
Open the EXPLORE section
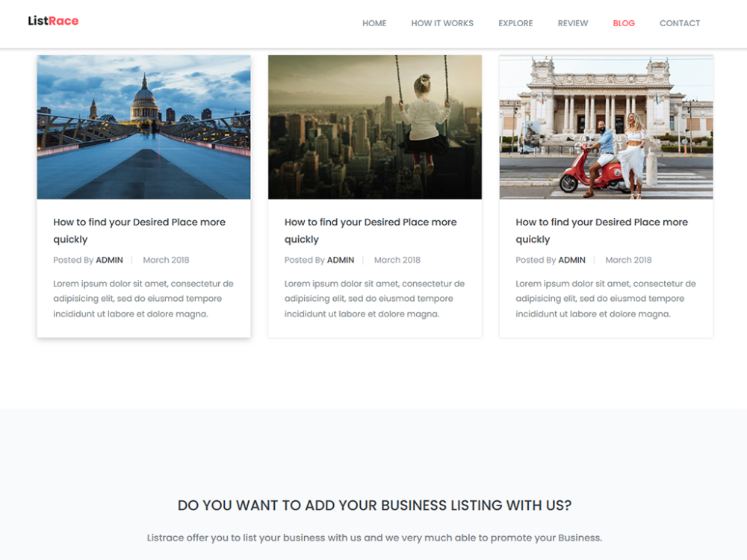[x=515, y=23]
